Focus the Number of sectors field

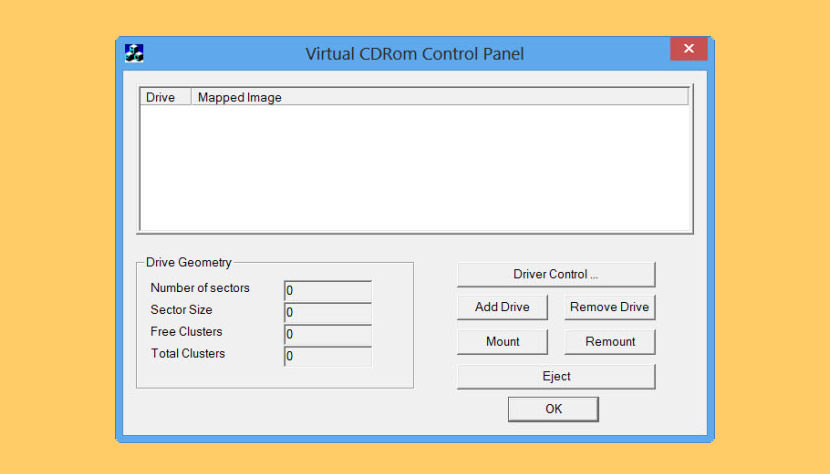click(328, 290)
